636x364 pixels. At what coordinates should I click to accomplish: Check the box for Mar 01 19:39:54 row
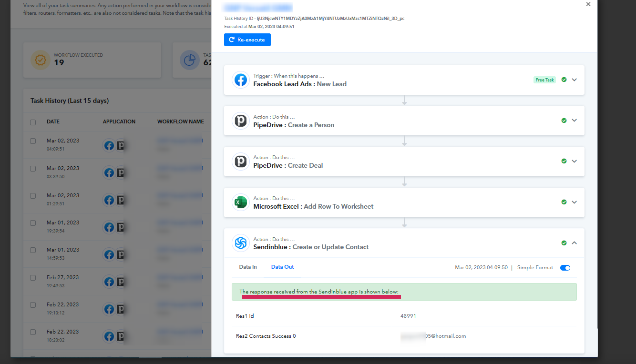(x=33, y=223)
